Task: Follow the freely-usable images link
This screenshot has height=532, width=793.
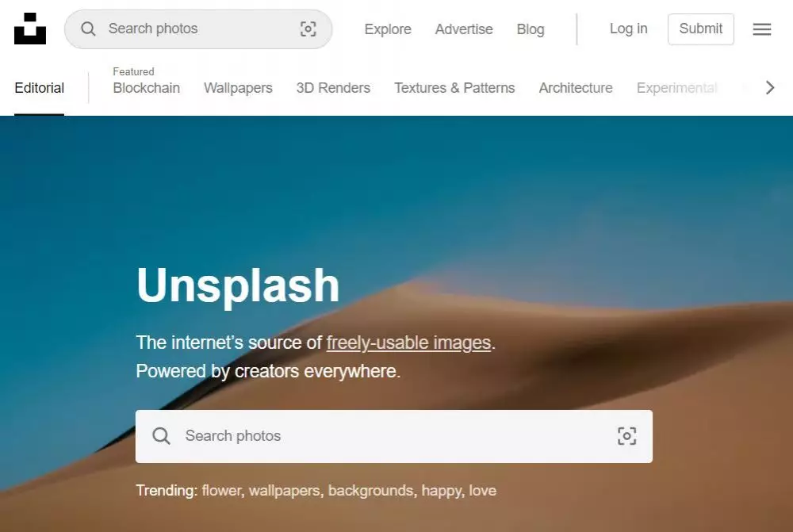Action: (408, 343)
